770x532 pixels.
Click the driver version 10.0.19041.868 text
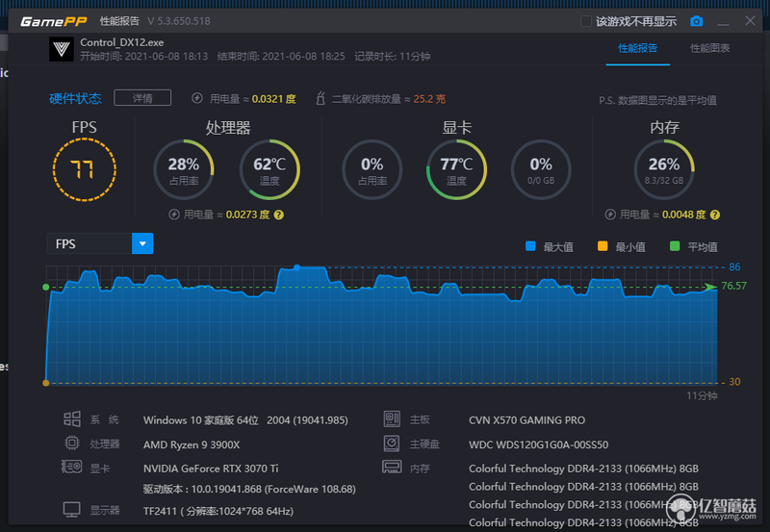pos(249,490)
